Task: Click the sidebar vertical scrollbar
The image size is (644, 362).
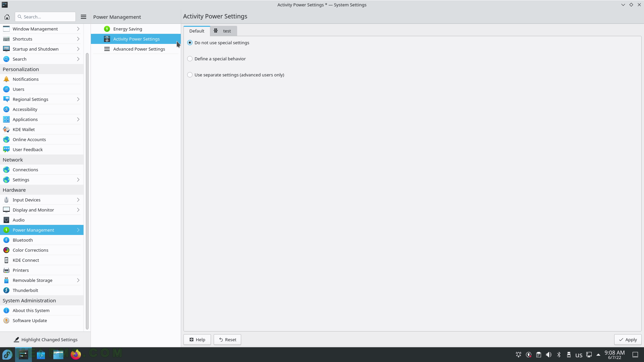Action: coord(87,191)
